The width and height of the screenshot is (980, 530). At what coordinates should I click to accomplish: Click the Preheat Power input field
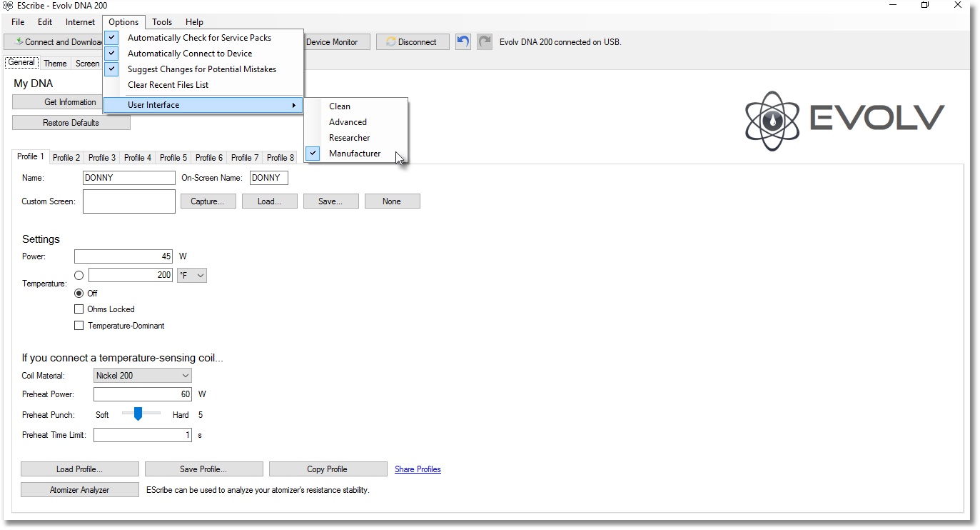pyautogui.click(x=143, y=394)
